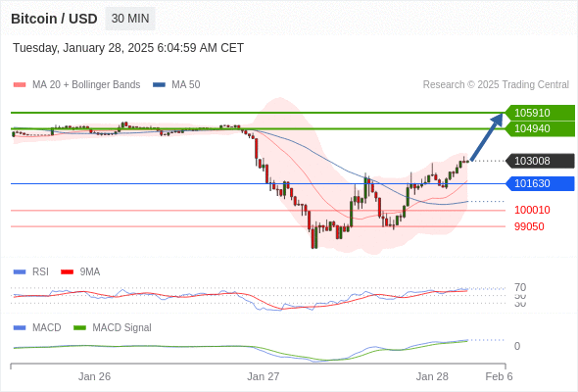
Task: Click the Feb 6 axis end label
Action: [499, 376]
